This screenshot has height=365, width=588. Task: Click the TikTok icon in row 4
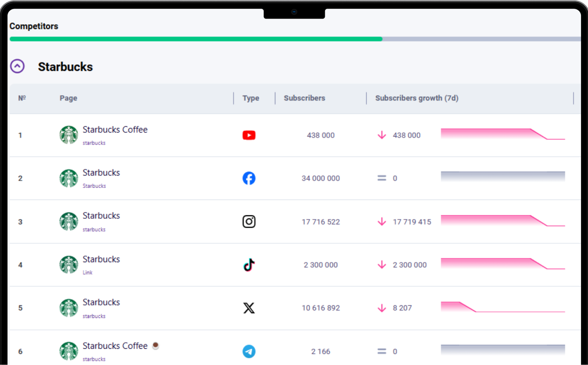coord(249,265)
